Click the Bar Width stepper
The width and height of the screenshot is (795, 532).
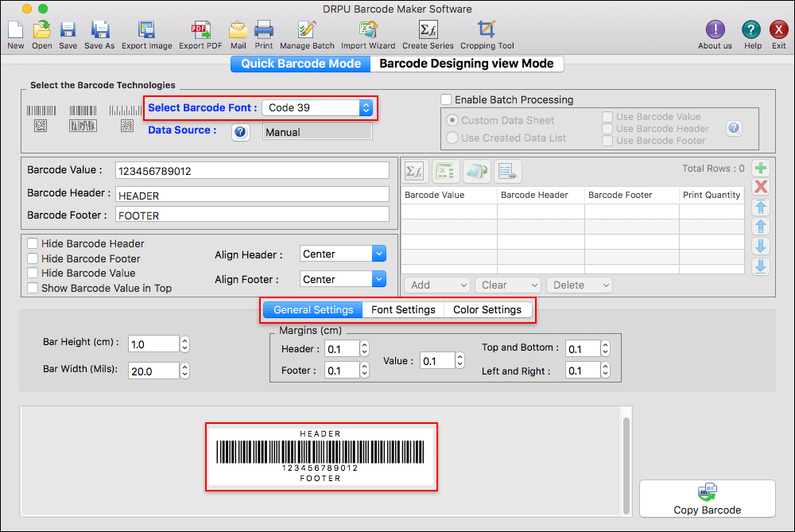coord(185,371)
